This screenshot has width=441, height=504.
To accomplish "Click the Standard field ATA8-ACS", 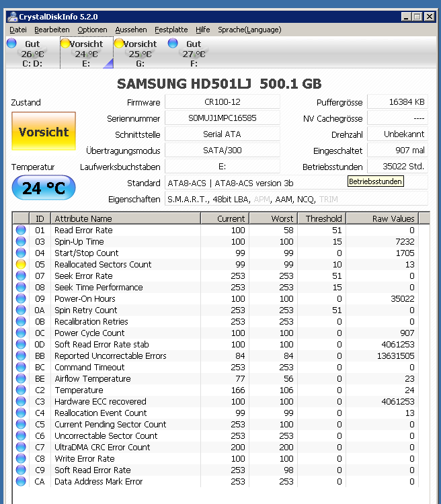I will coord(296,183).
